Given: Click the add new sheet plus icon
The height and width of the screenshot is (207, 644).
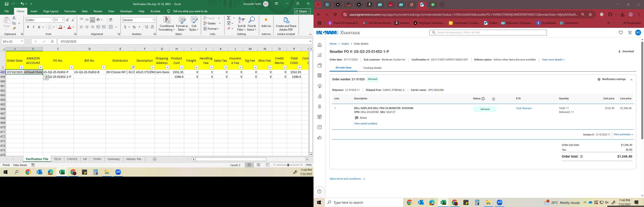Looking at the screenshot, I should coord(154,159).
